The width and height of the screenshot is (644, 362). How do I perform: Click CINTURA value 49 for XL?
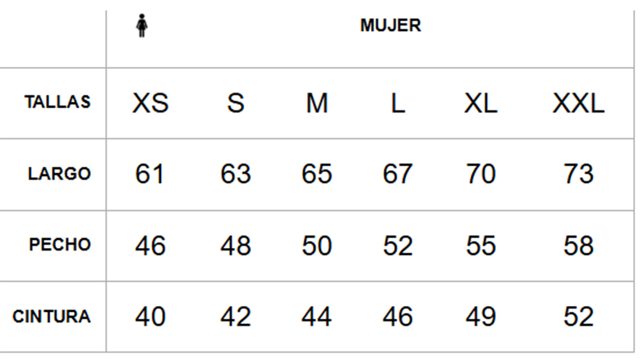(480, 317)
